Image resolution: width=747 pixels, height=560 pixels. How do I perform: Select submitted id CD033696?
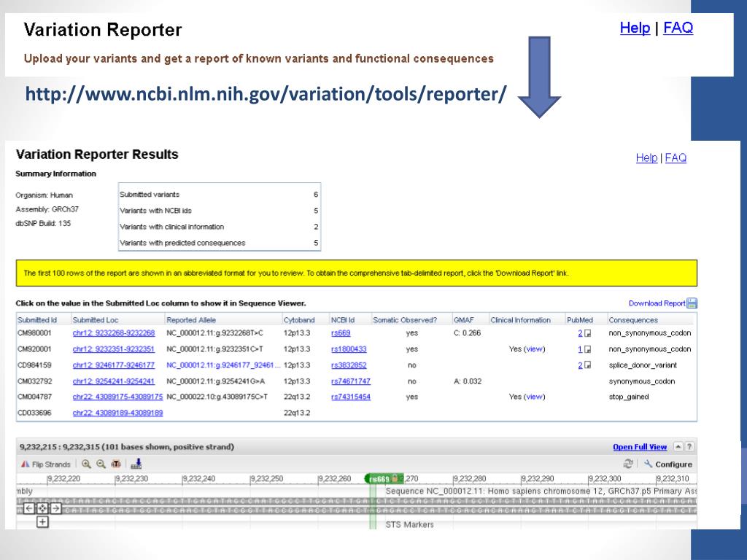point(34,413)
